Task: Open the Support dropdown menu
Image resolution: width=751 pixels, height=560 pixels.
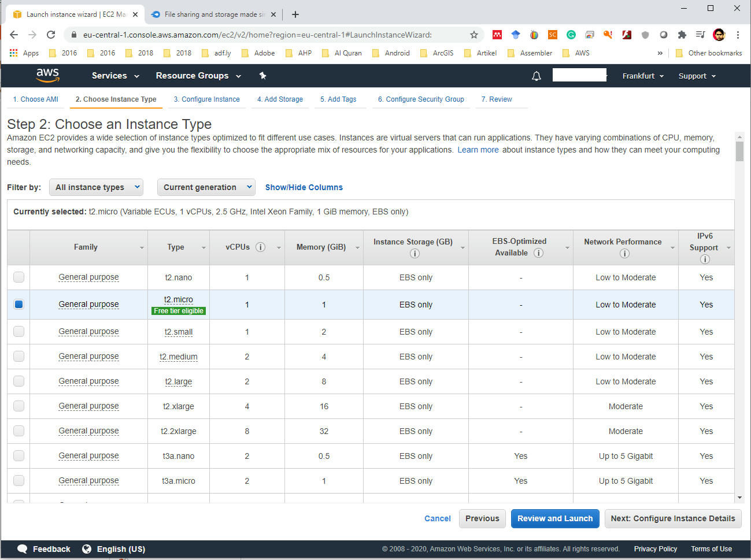Action: (x=697, y=76)
